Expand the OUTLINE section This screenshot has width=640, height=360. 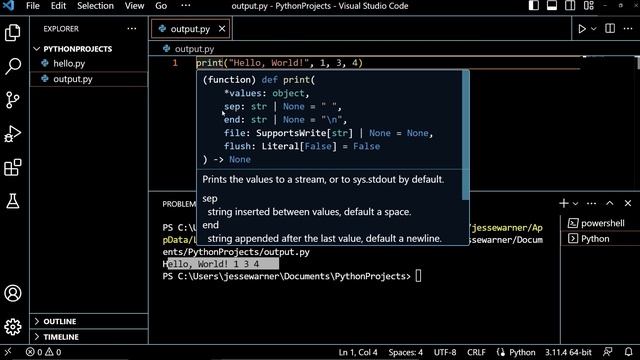pyautogui.click(x=60, y=322)
